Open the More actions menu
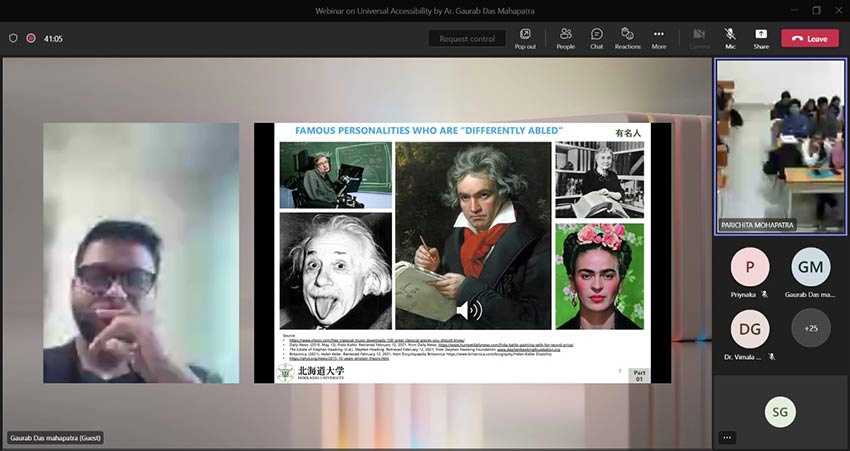The image size is (850, 451). pyautogui.click(x=659, y=38)
